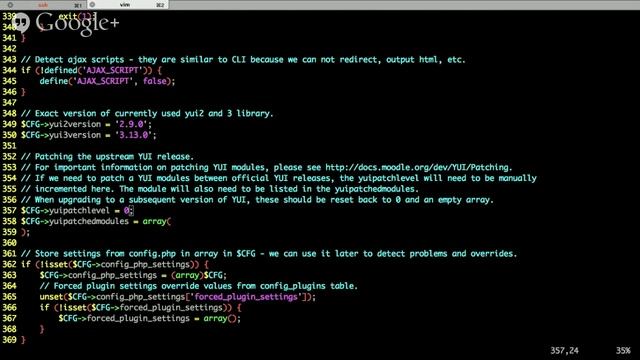The height and width of the screenshot is (360, 640).
Task: Click 'forced_plugin_settings' string on line 365
Action: point(246,297)
